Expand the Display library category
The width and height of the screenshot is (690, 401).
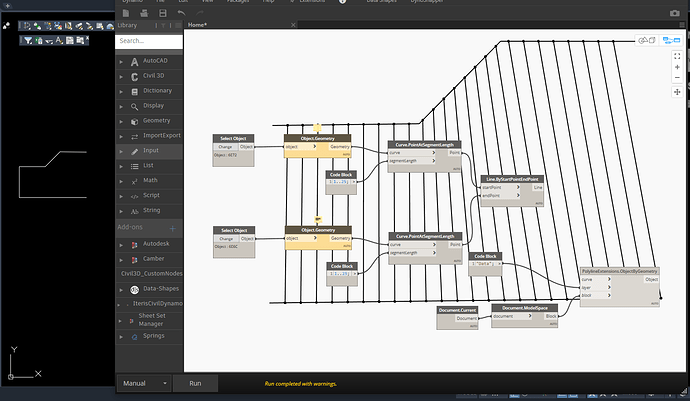(x=149, y=106)
